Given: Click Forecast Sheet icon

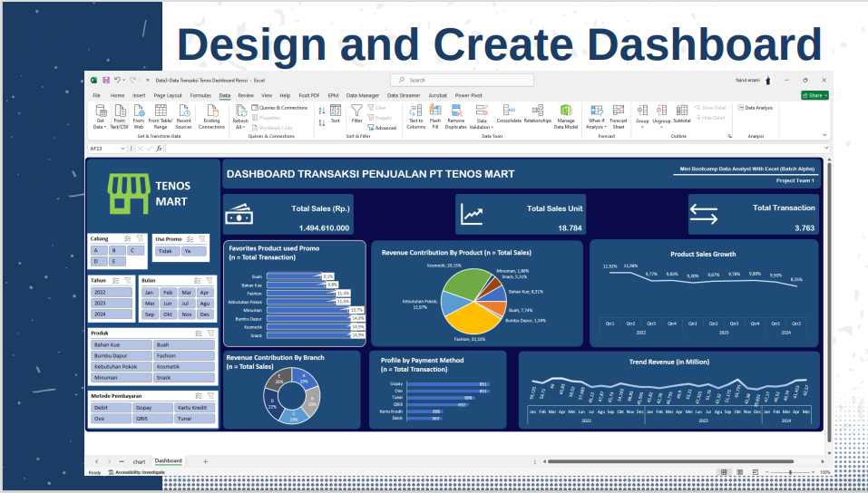Looking at the screenshot, I should 619,117.
